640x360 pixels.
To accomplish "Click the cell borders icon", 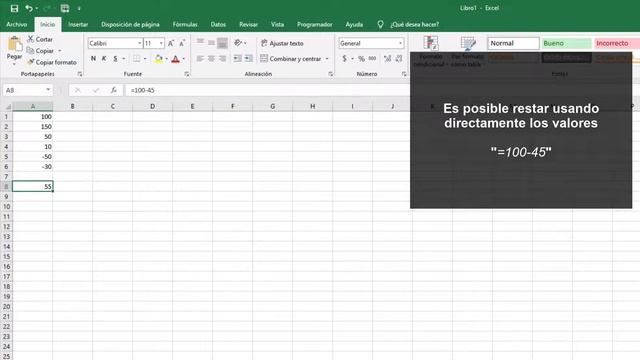I will 137,59.
